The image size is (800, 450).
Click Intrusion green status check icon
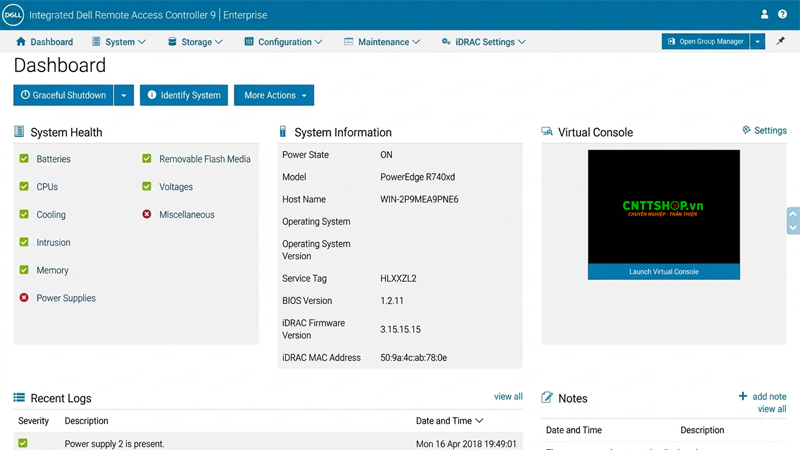pos(24,242)
